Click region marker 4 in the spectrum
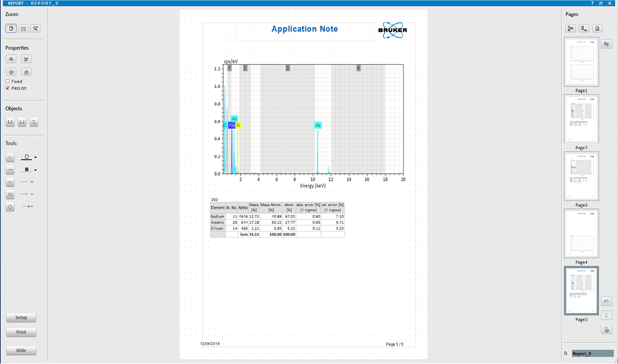The width and height of the screenshot is (618, 364). pyautogui.click(x=358, y=68)
